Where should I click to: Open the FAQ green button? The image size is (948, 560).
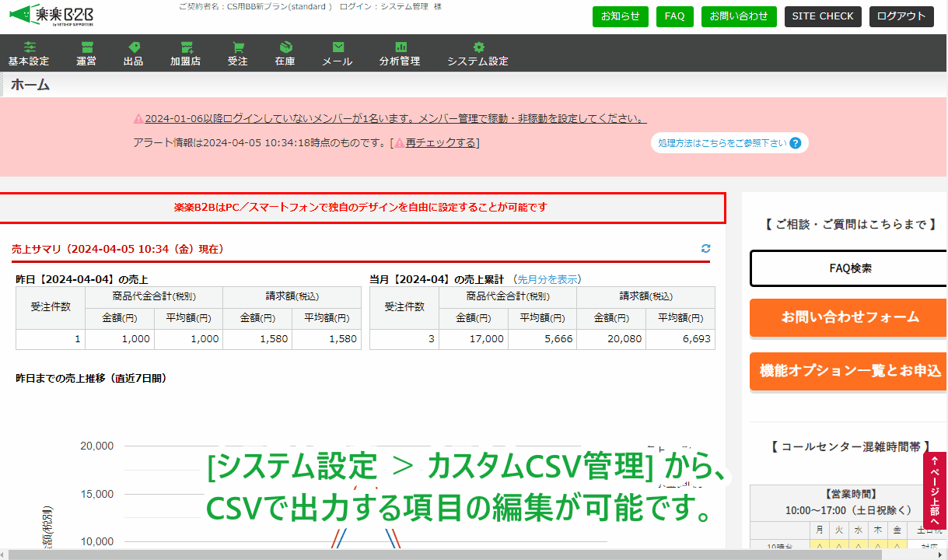[x=674, y=16]
